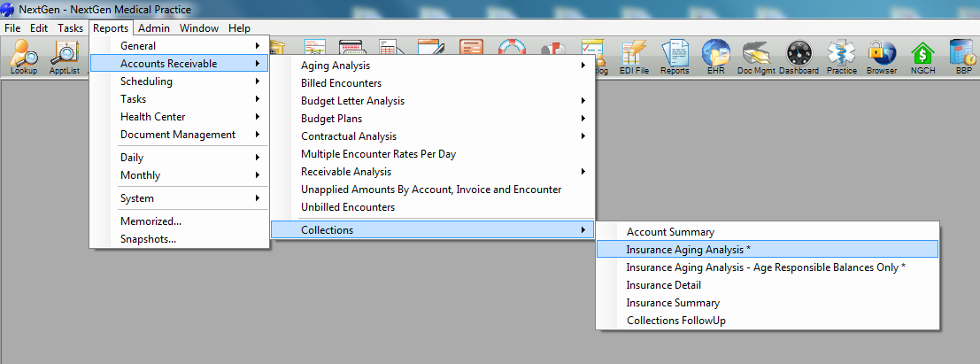The image size is (980, 364).
Task: Open Doc Mgmt toolbar icon
Action: tap(756, 57)
